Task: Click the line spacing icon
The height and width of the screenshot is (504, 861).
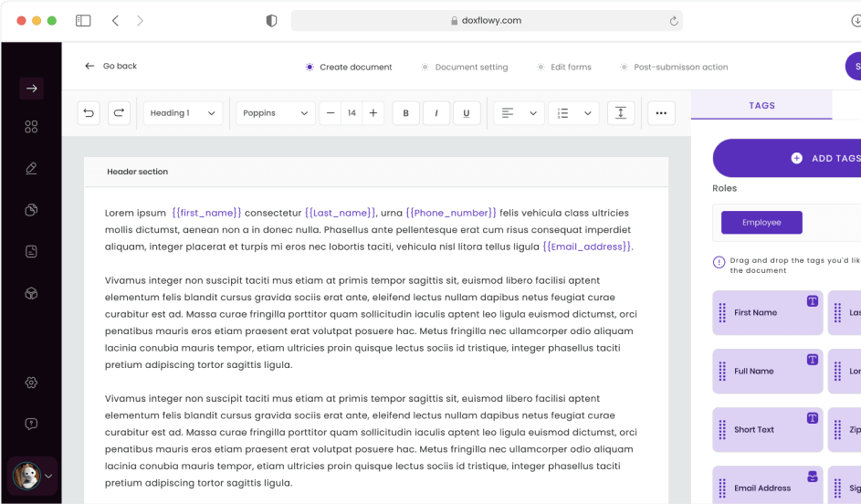Action: 621,113
